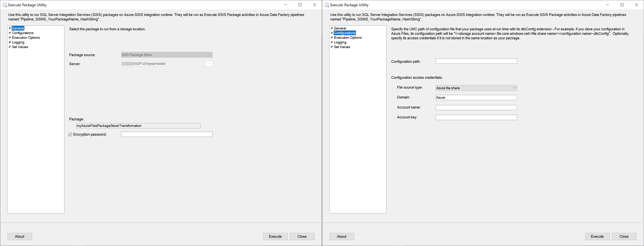Minimize the left Execute Package Utility window
The height and width of the screenshot is (246, 644).
[286, 5]
